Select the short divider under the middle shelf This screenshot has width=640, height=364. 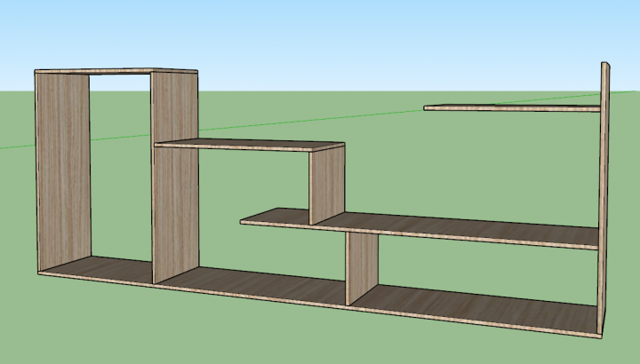click(x=362, y=268)
